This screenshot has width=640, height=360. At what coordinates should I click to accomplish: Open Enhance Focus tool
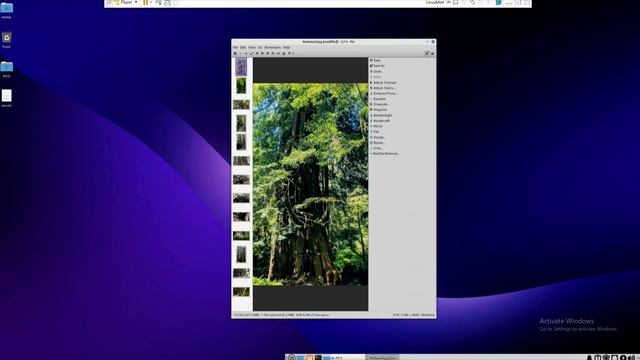point(384,93)
